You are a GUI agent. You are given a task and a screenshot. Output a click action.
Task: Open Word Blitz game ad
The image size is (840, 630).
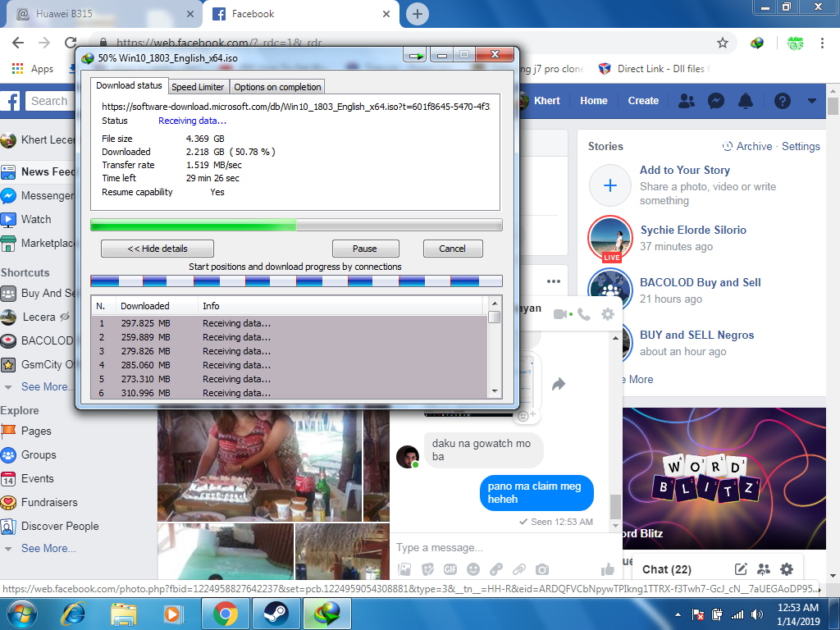pyautogui.click(x=724, y=478)
